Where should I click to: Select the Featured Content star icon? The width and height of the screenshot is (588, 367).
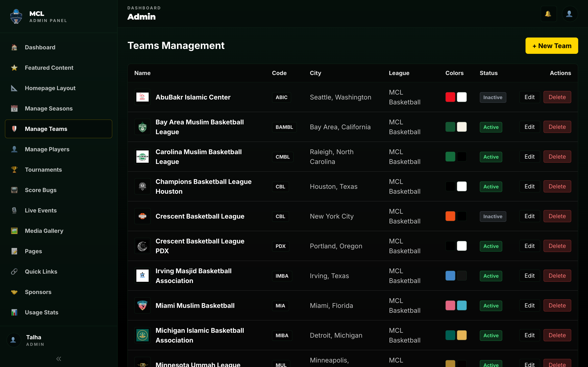point(14,68)
